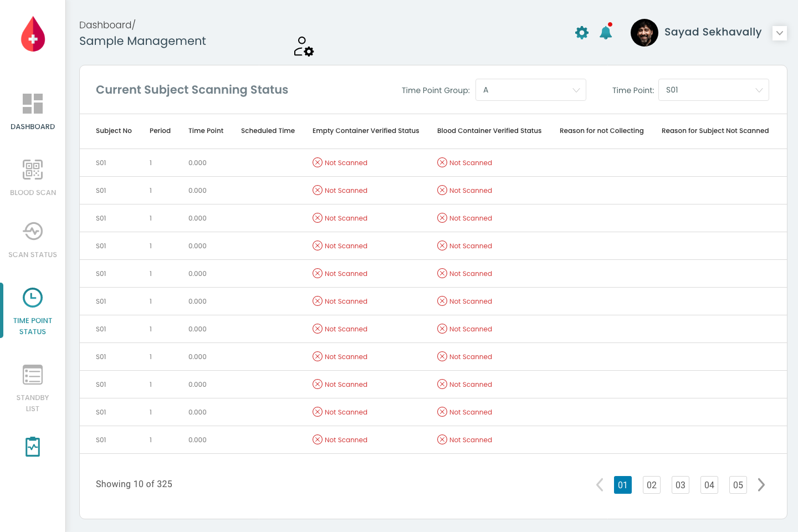
Task: Jump to page 02
Action: click(652, 485)
